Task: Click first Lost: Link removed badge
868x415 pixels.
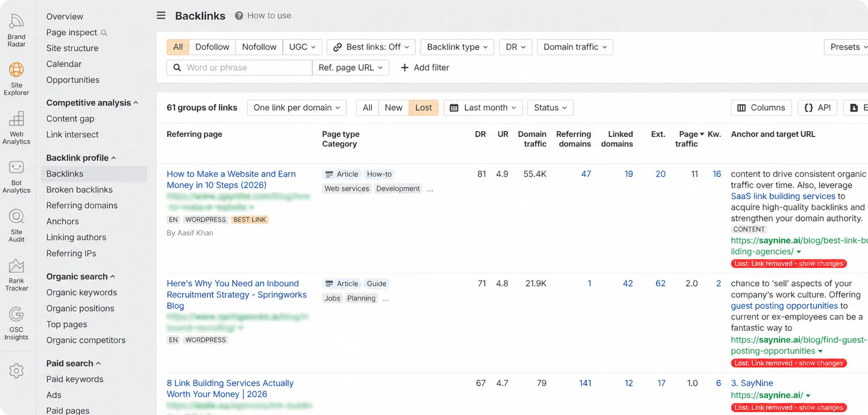Action: click(789, 264)
